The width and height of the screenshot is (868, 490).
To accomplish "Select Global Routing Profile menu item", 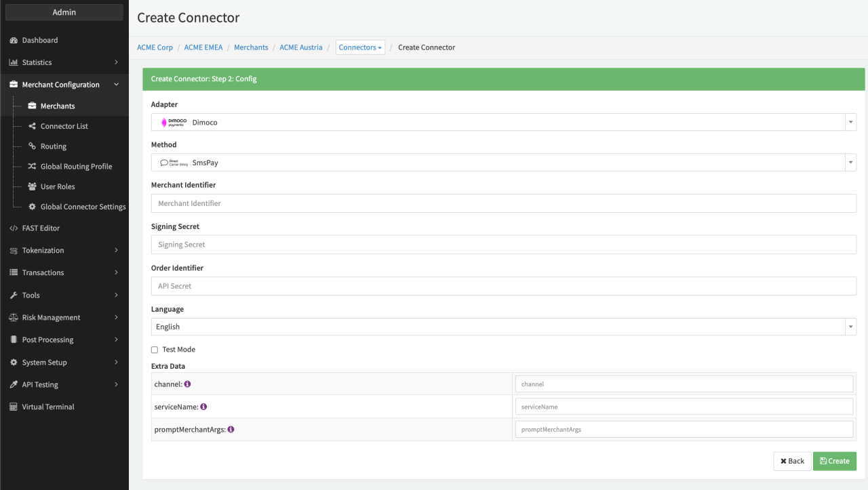I will [x=76, y=166].
